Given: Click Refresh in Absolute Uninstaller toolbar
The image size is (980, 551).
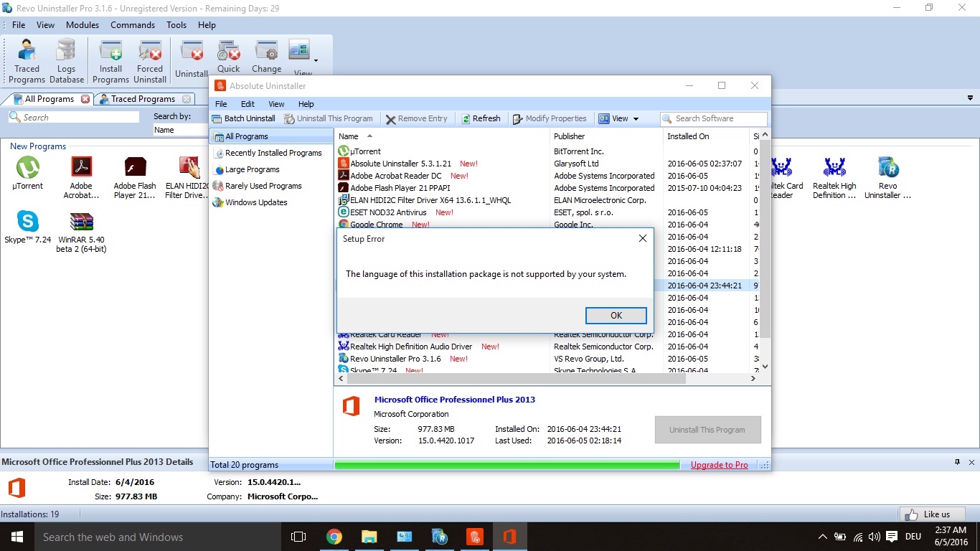Looking at the screenshot, I should coord(480,118).
